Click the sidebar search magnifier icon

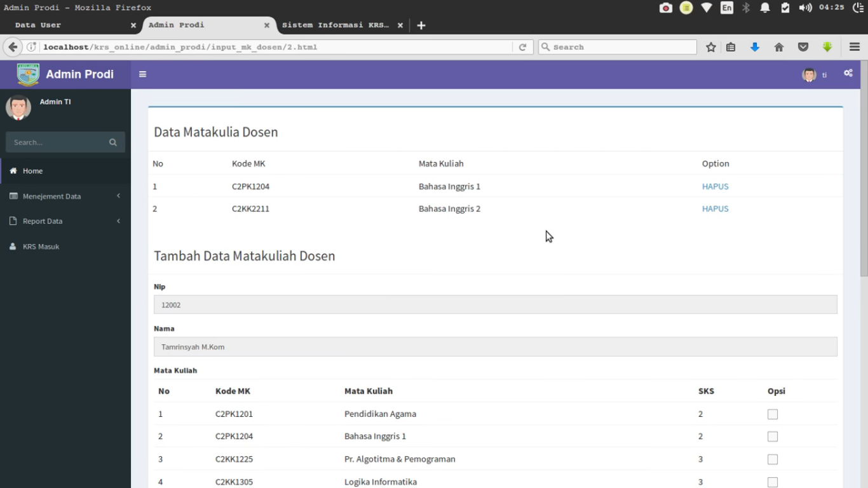[x=113, y=142]
